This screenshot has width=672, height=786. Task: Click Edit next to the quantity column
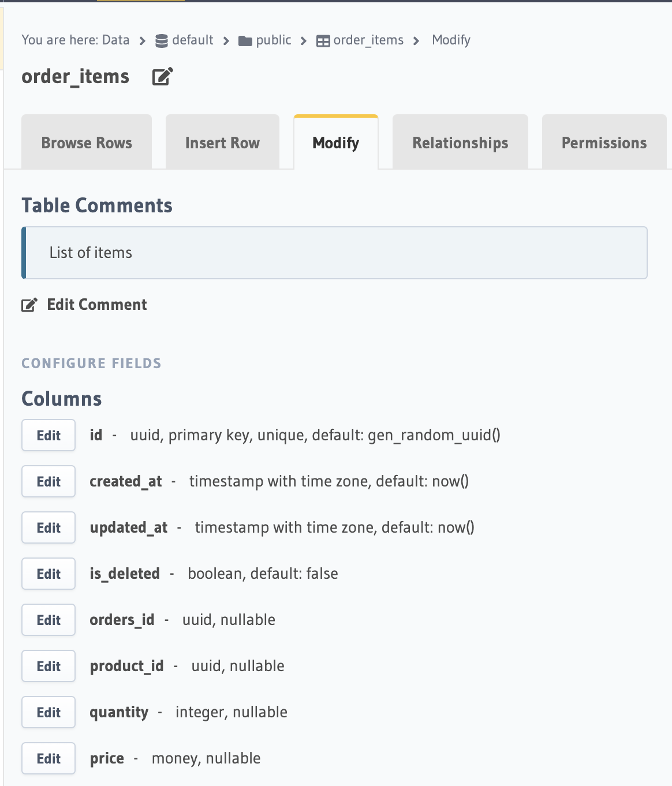48,712
